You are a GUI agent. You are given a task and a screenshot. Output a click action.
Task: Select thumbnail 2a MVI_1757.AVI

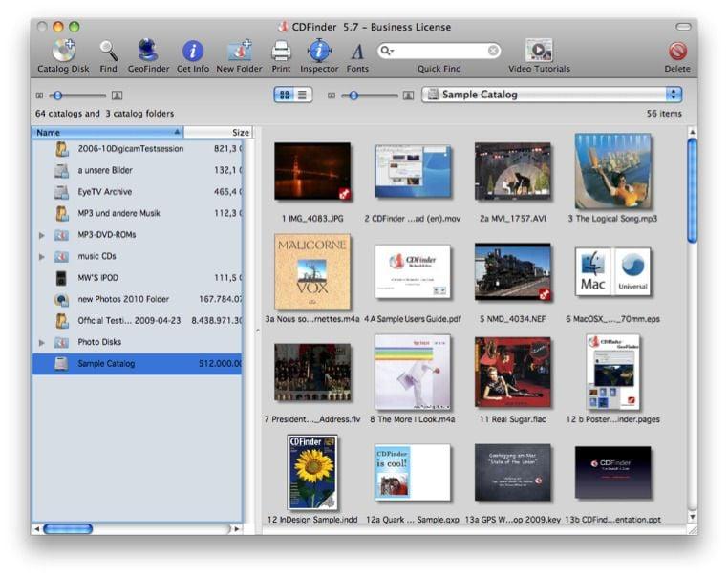(x=513, y=171)
